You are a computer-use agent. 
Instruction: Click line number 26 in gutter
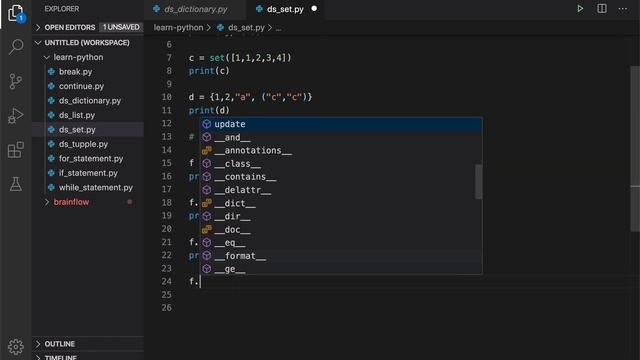click(x=167, y=308)
